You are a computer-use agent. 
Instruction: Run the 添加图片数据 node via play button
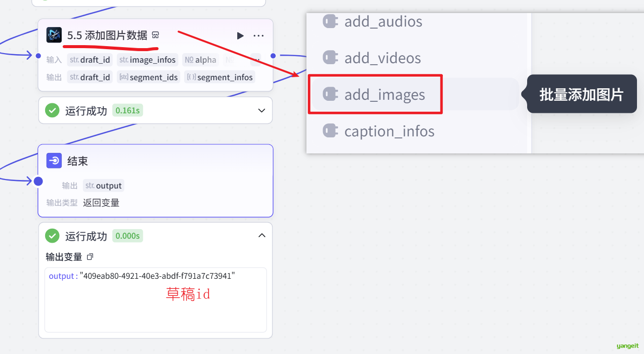(240, 35)
